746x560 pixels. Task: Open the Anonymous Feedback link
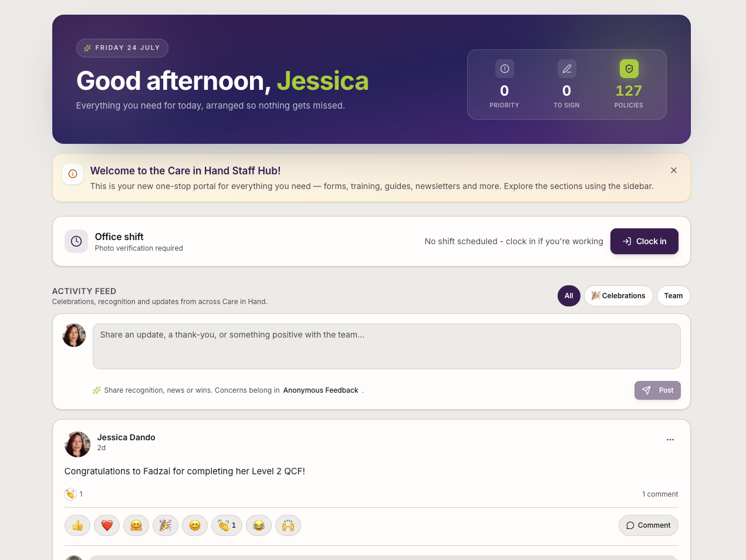(320, 390)
